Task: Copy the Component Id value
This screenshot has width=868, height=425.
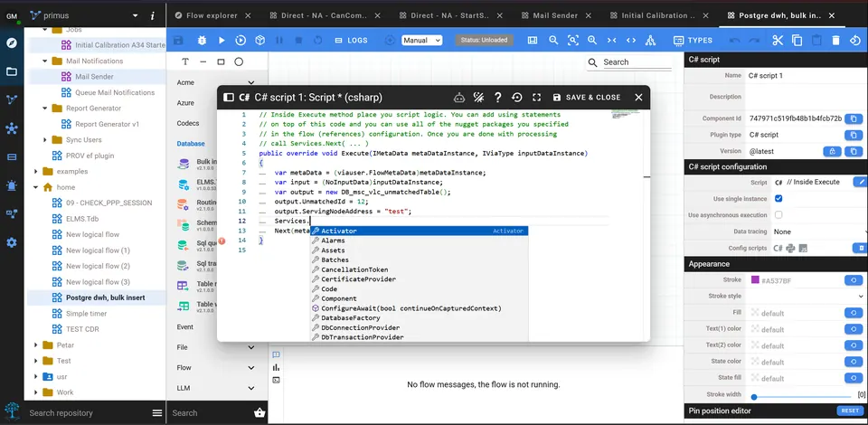Action: [854, 118]
